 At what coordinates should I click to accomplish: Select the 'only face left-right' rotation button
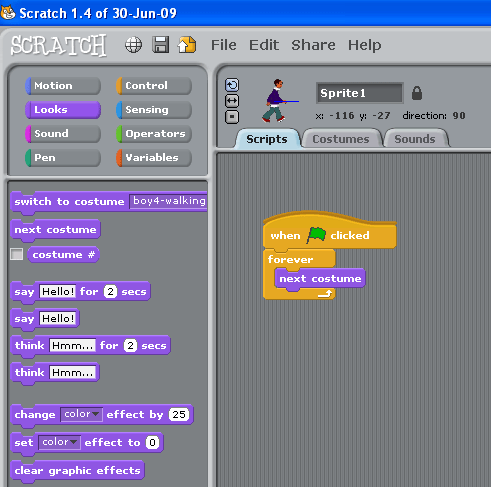(x=232, y=101)
